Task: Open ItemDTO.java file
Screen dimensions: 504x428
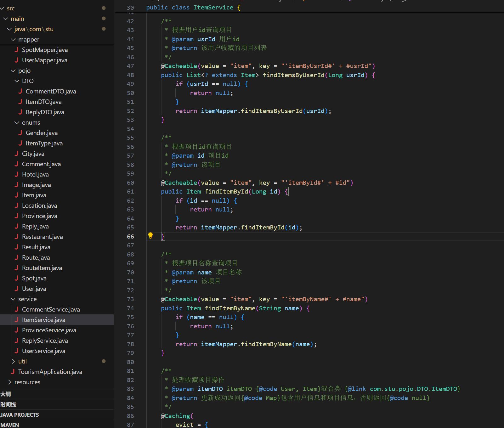Action: [x=43, y=102]
